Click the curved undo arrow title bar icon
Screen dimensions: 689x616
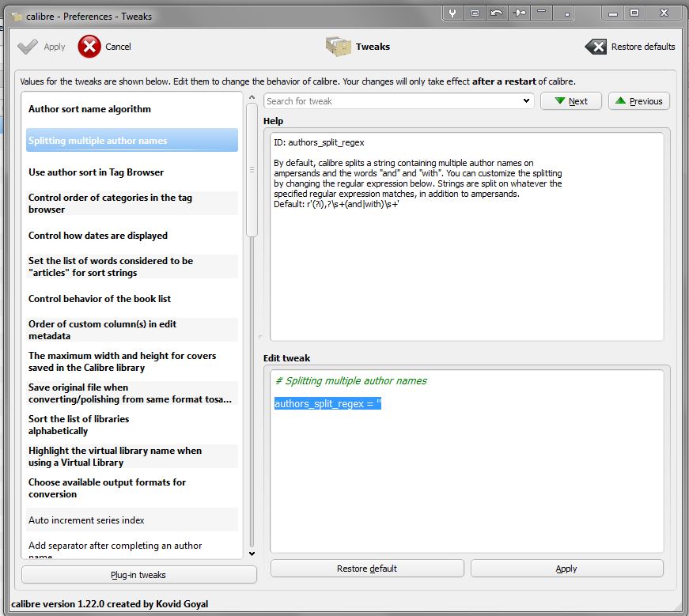(497, 13)
